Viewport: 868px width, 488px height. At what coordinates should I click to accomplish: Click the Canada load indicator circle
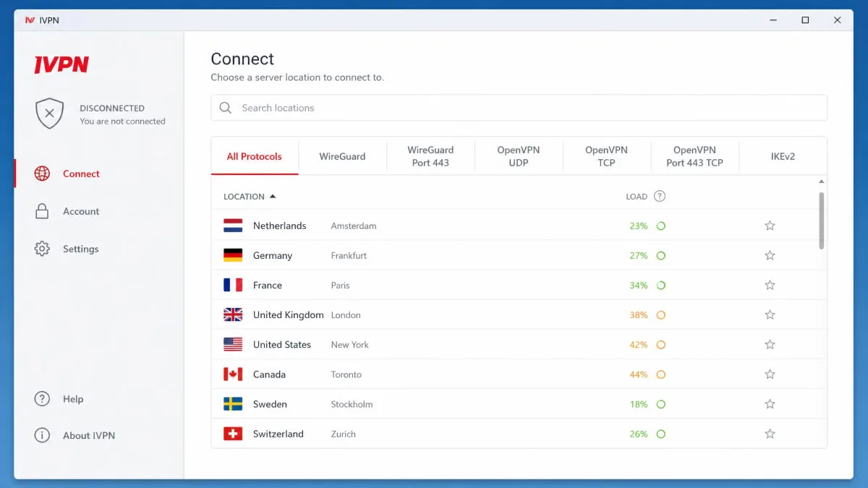click(660, 374)
